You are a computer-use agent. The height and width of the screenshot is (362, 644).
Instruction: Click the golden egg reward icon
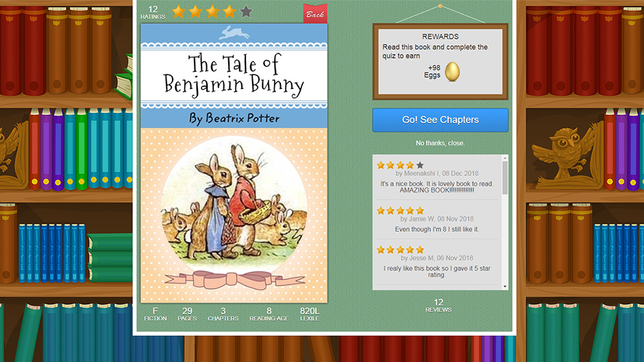click(452, 71)
